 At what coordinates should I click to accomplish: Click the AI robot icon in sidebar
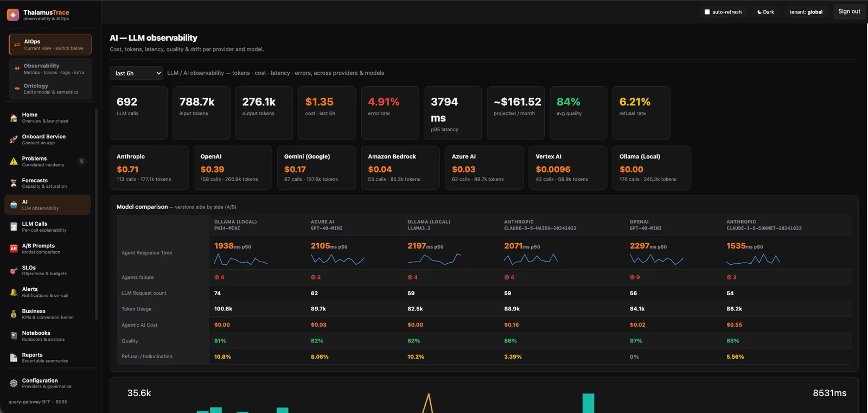[x=14, y=205]
